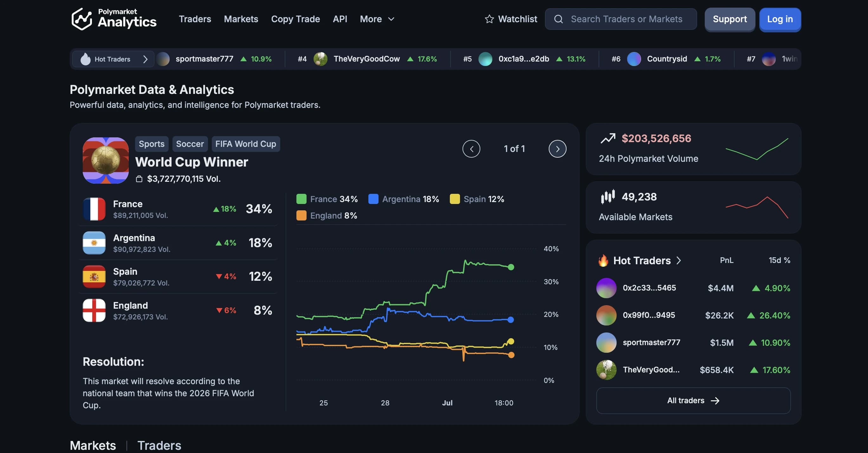The height and width of the screenshot is (453, 868).
Task: Open the Markets nav item
Action: point(241,19)
